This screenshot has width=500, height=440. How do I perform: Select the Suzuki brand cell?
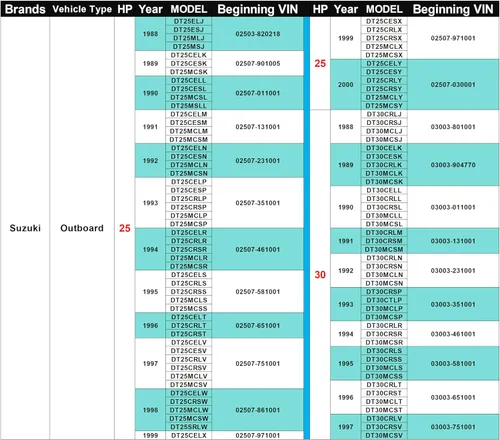pyautogui.click(x=25, y=228)
